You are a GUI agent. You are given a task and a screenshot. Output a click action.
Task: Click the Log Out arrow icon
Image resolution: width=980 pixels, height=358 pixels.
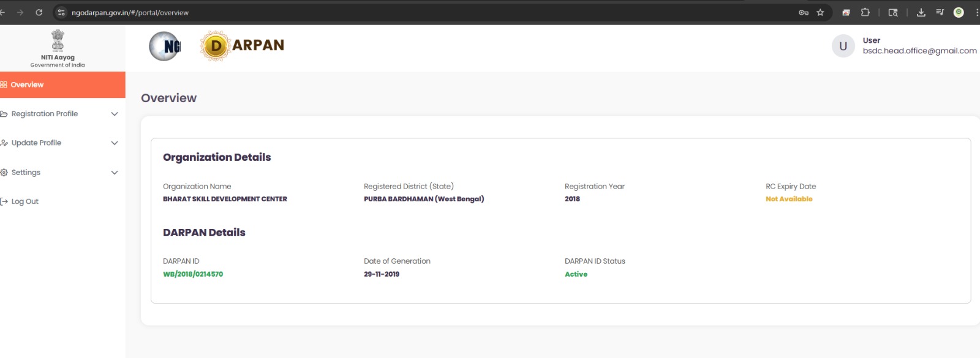4,201
